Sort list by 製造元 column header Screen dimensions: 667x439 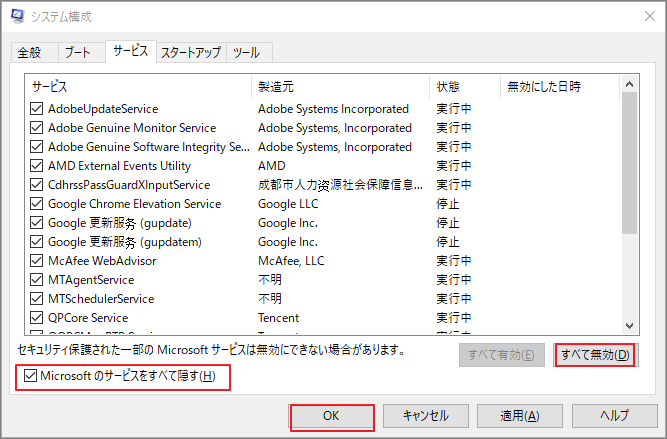340,87
